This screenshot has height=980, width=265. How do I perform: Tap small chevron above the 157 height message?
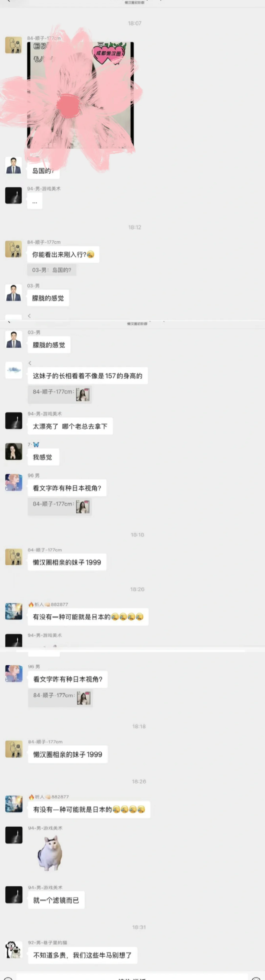pos(30,363)
